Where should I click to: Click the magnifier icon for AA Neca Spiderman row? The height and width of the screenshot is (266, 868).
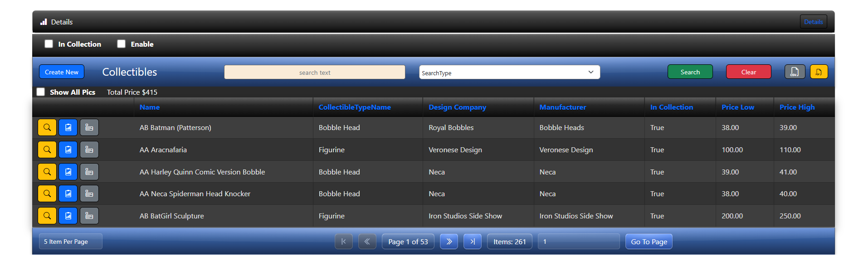pyautogui.click(x=47, y=193)
